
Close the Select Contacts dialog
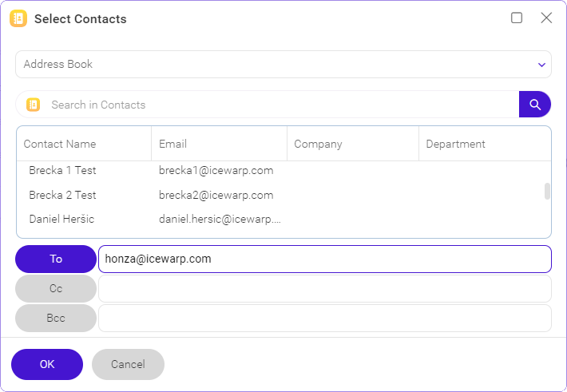click(546, 18)
